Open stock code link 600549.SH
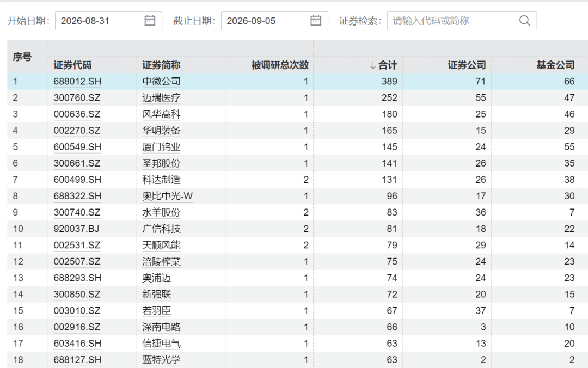 click(77, 147)
